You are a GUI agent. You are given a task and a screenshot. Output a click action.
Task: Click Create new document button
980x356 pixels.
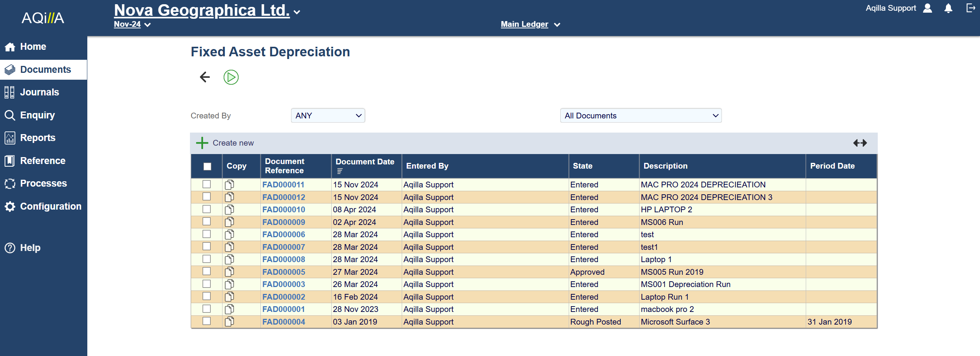[x=225, y=143]
